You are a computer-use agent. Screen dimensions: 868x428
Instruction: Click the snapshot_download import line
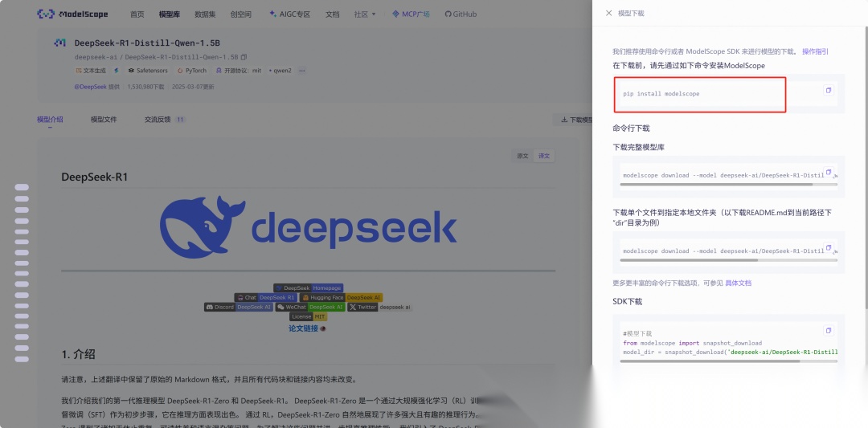(693, 343)
